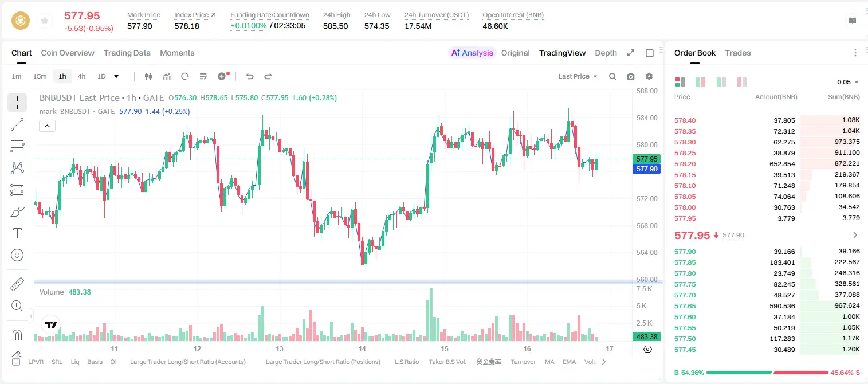Select the Depth chart view

point(606,53)
